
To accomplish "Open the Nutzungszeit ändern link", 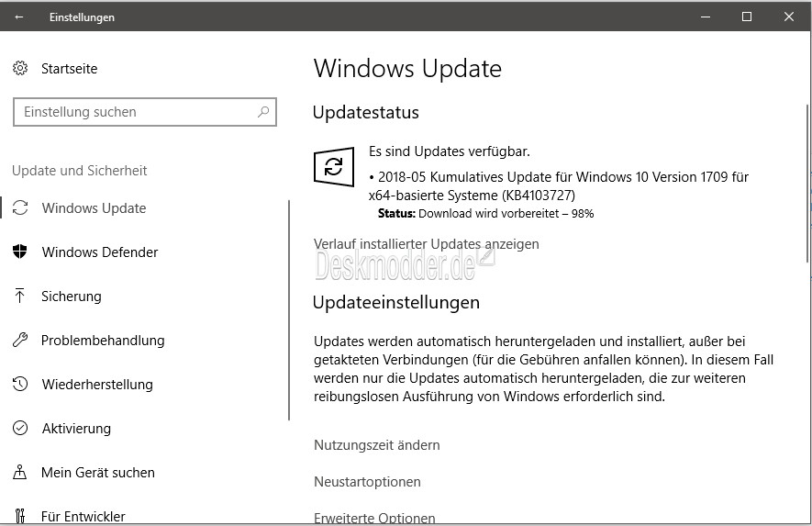I will [377, 444].
